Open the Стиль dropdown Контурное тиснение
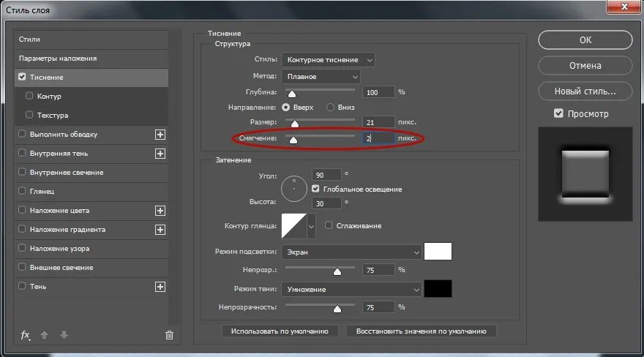 click(328, 60)
